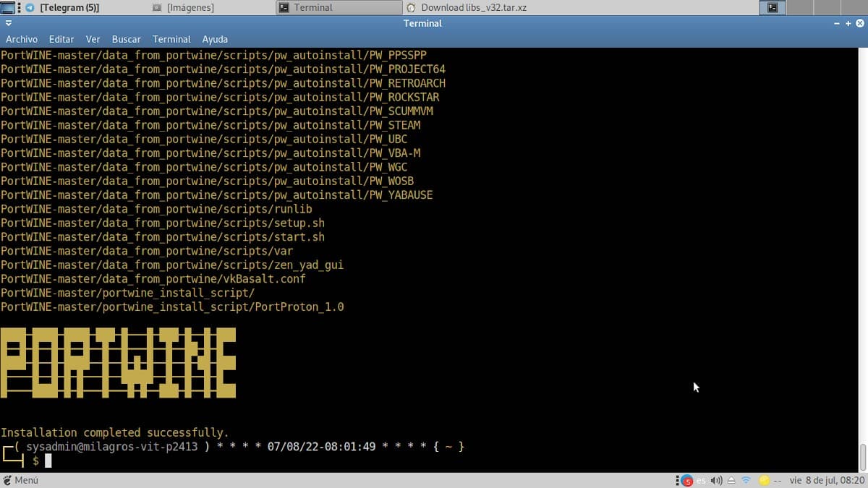Click the line ending in PW_YABAUSE
868x488 pixels.
217,195
